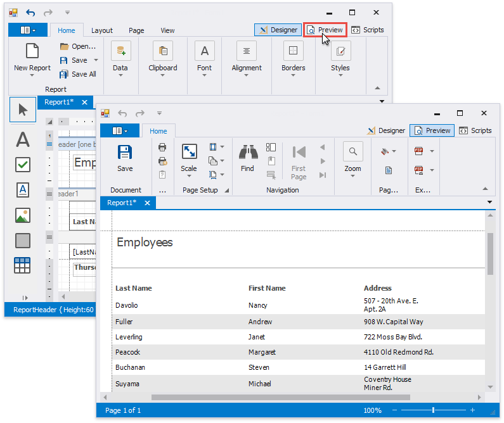Switch to Designer view in the back window
The width and height of the screenshot is (504, 423).
[278, 30]
